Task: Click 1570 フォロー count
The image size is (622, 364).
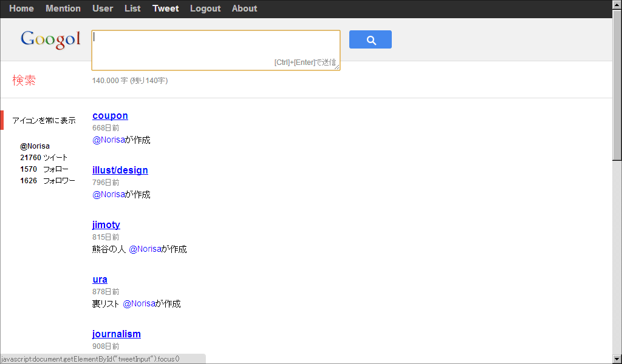Action: 44,169
